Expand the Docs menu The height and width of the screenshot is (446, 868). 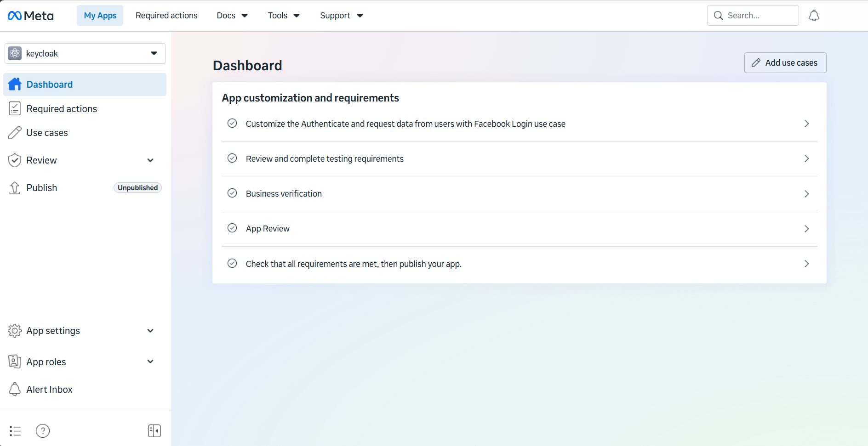click(232, 16)
